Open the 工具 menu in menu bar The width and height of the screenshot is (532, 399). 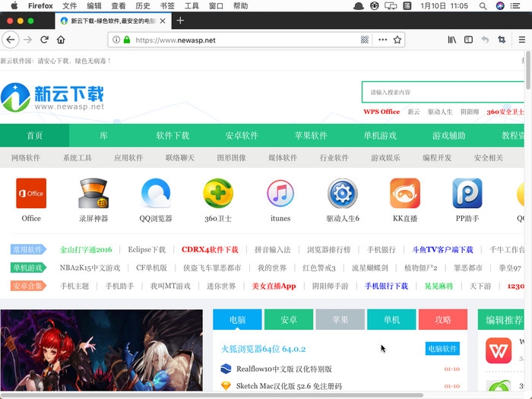tap(192, 6)
